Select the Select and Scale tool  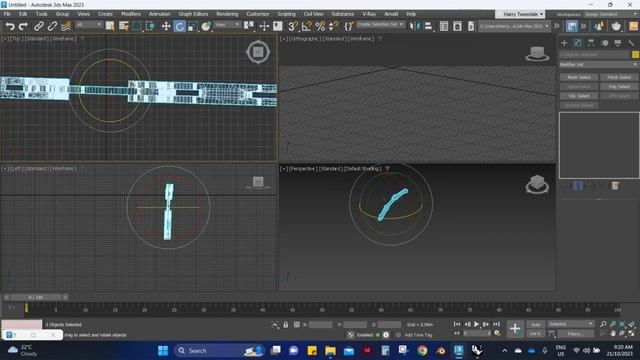(x=192, y=26)
